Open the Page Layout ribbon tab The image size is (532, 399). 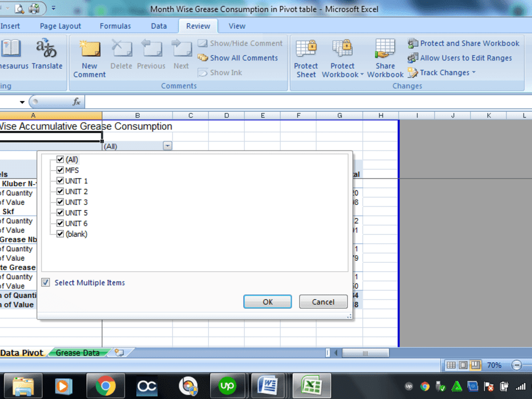point(61,26)
